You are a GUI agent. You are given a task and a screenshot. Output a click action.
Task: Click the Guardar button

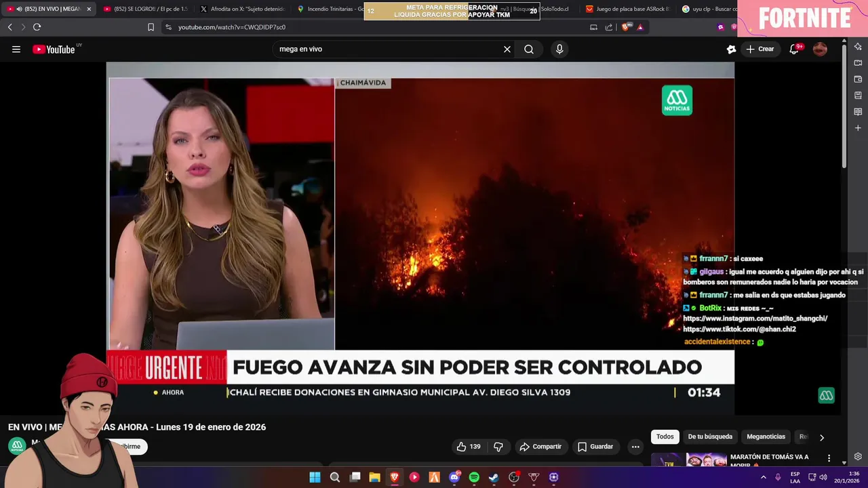(595, 447)
